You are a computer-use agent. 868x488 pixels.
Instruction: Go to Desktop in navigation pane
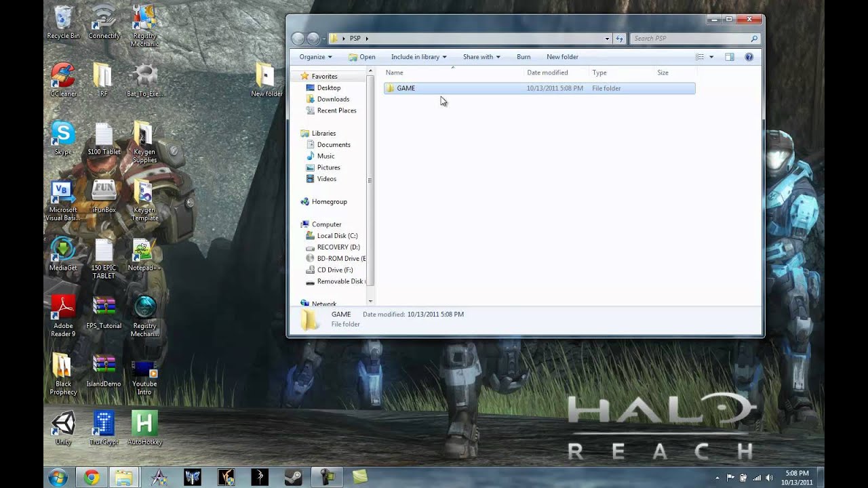tap(329, 88)
